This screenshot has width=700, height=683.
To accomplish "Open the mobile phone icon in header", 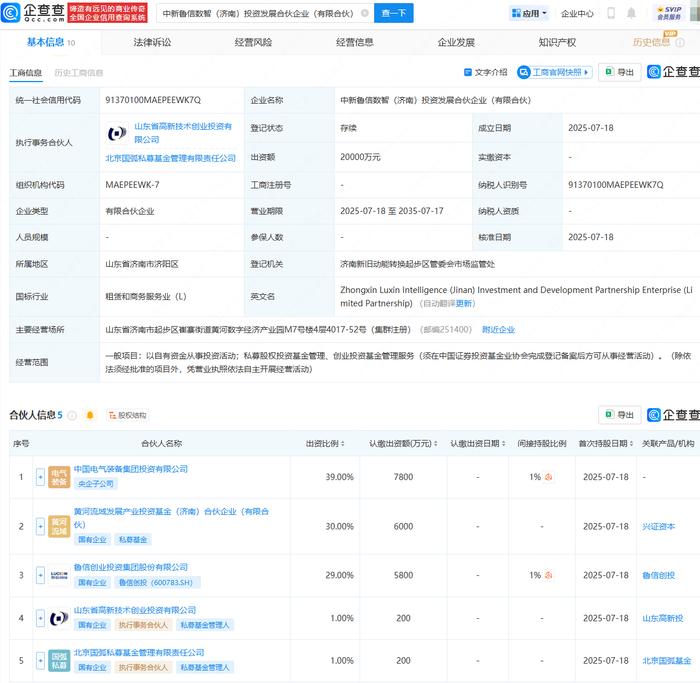I will pos(611,13).
